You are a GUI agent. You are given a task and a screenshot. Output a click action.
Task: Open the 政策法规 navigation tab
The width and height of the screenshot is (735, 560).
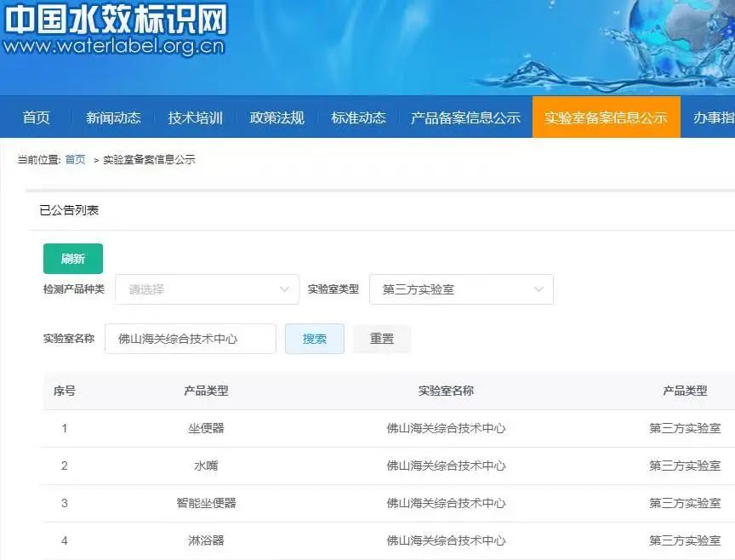(277, 117)
